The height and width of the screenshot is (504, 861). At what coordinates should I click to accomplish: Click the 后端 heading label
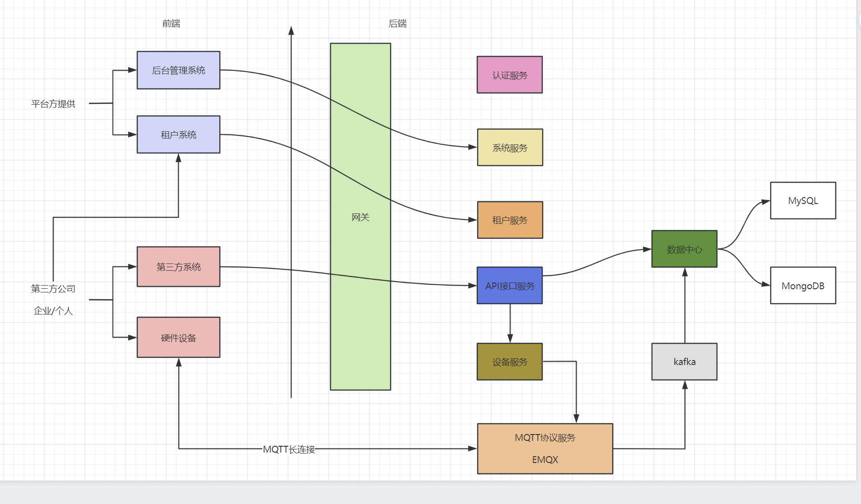[x=397, y=23]
